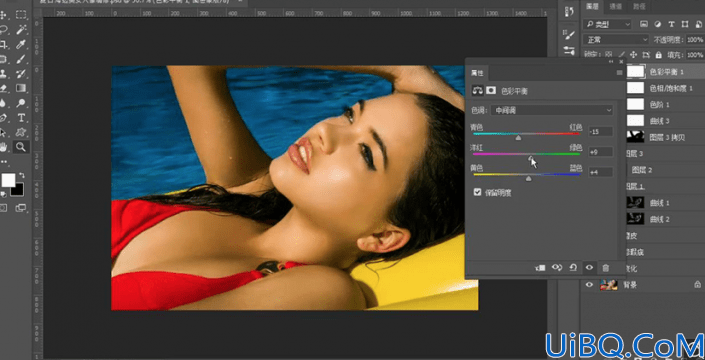Open the Adjustments sliders panel icon
Screen dimensions: 705x360
click(569, 51)
